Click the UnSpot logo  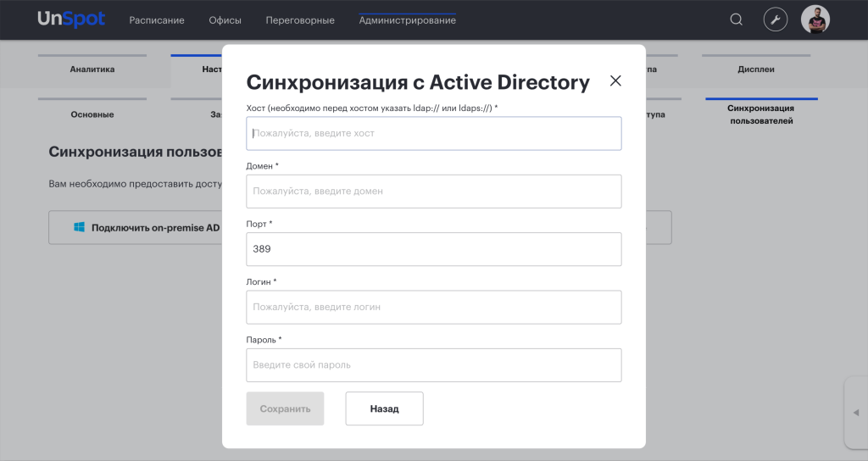pyautogui.click(x=71, y=19)
